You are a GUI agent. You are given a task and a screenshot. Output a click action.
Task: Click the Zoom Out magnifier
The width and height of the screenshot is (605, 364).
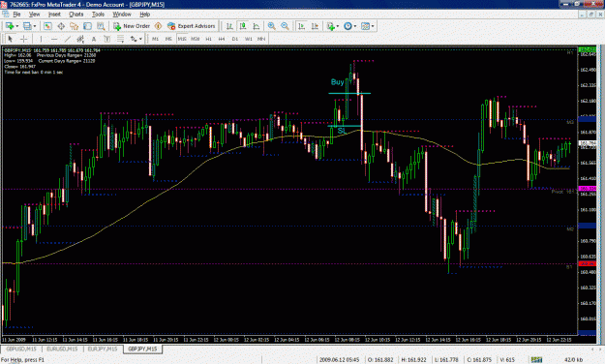tap(285, 26)
